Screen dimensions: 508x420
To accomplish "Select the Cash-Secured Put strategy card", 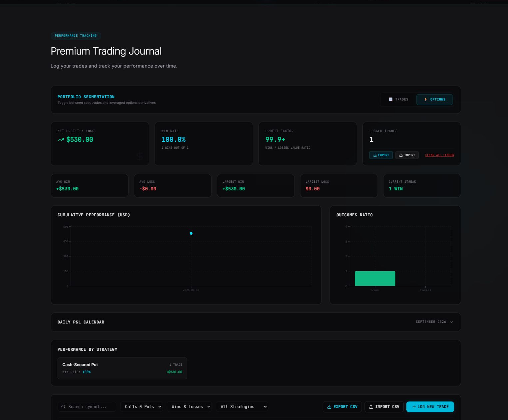I will click(x=122, y=368).
